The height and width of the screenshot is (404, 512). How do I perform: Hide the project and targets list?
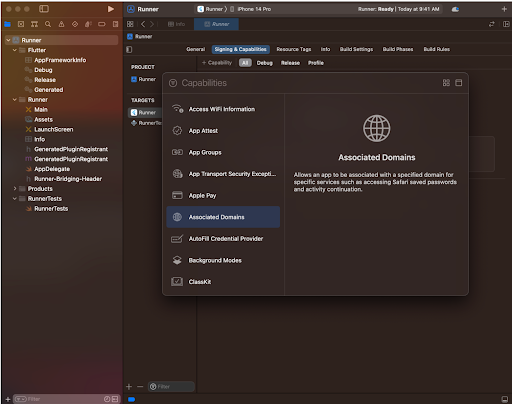pyautogui.click(x=129, y=49)
